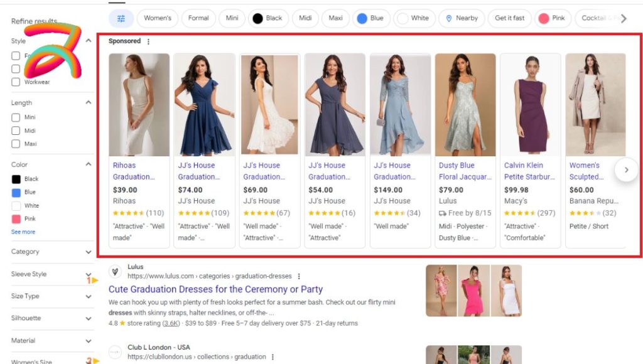Open Rihoas Graduation dress listing
The height and width of the screenshot is (364, 643).
pyautogui.click(x=134, y=171)
